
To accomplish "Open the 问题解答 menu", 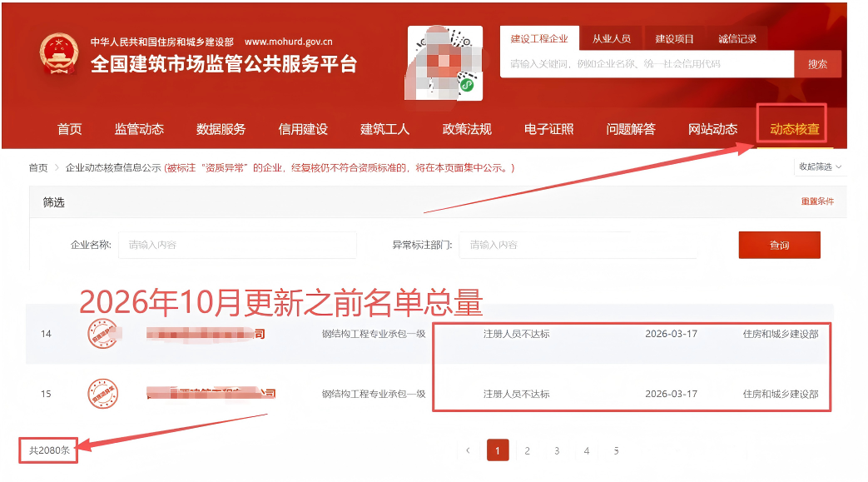I will click(x=631, y=129).
